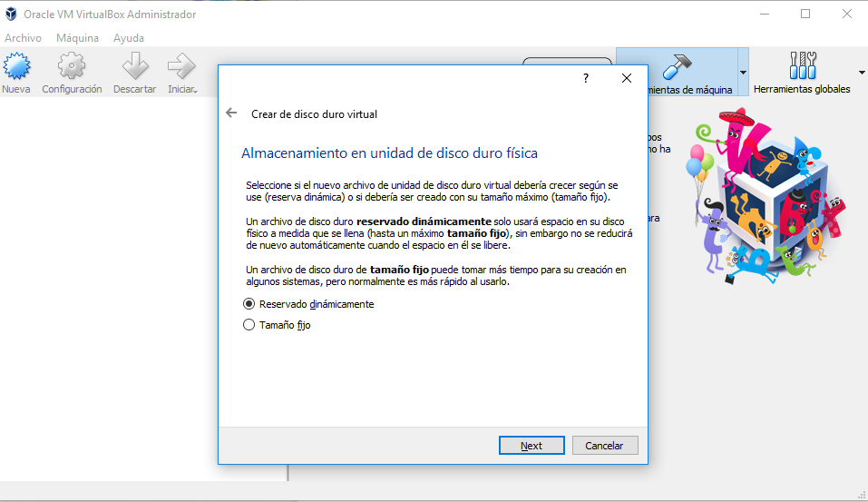Click the question mark help icon
868x502 pixels.
(x=586, y=78)
